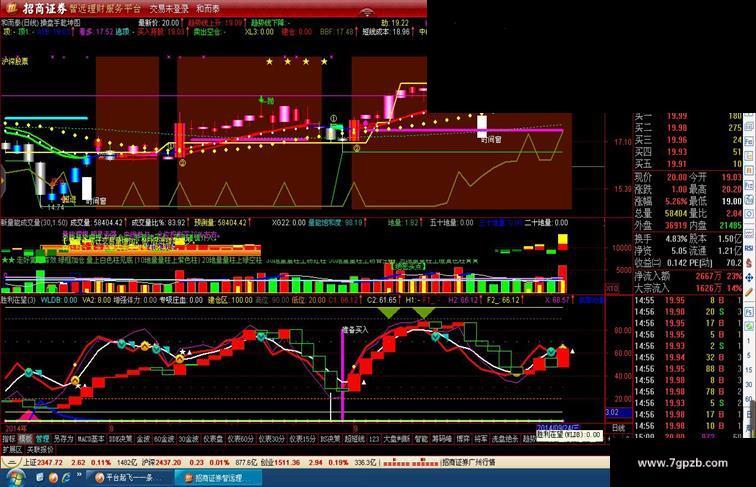This screenshot has height=487, width=756.
Task: Click the 交易未登录 title bar label
Action: click(x=169, y=9)
